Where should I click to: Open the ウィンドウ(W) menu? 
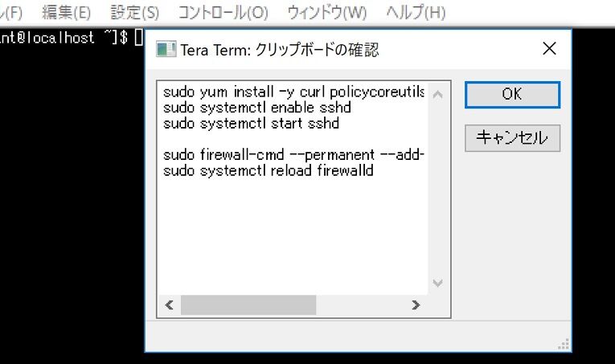[326, 12]
